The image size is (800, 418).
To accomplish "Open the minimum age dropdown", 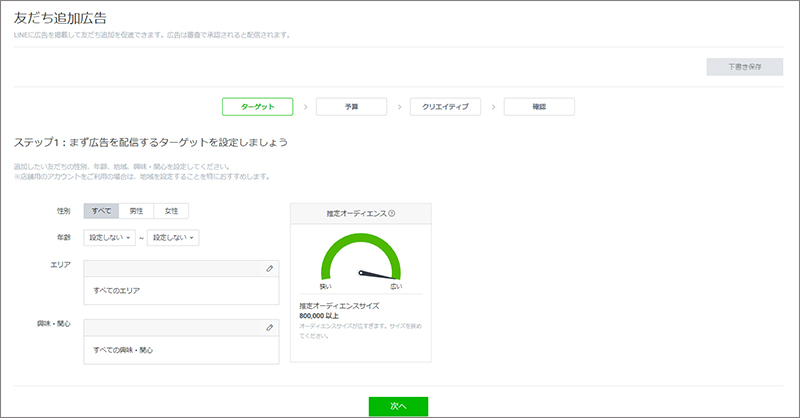I will point(110,237).
